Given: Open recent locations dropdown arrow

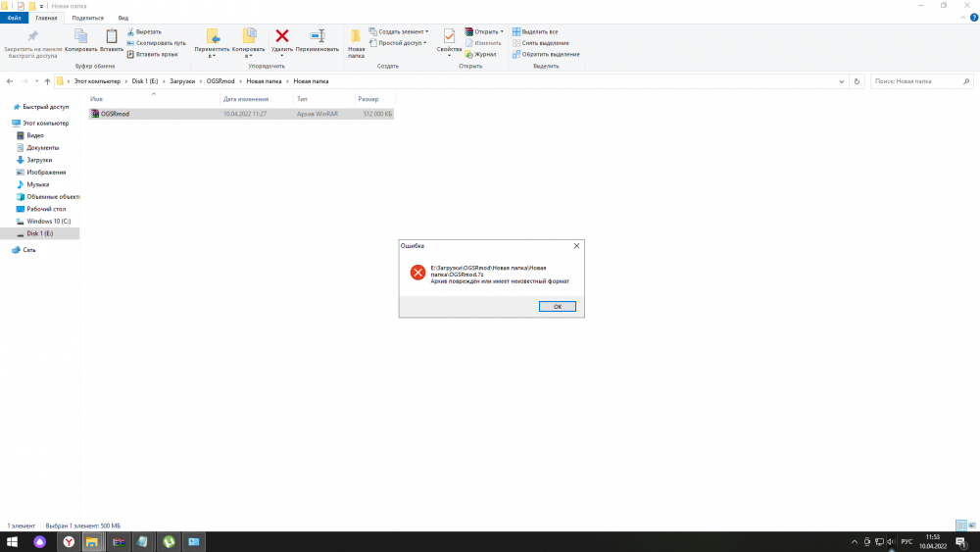Looking at the screenshot, I should [37, 81].
